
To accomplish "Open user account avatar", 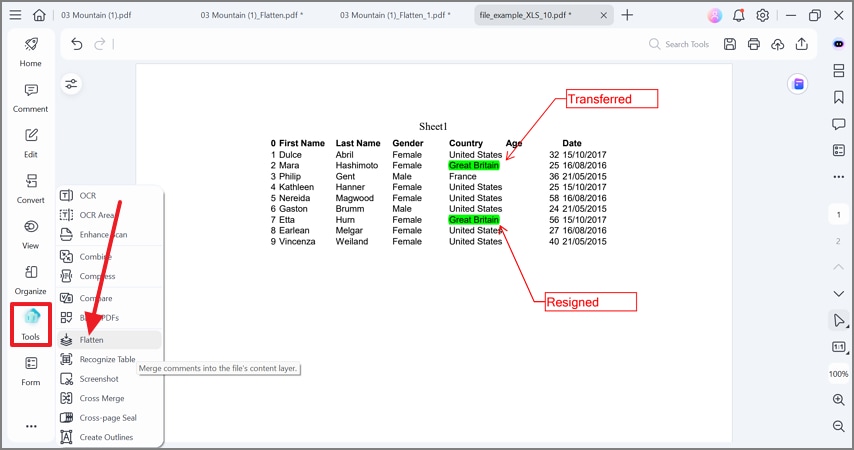I will [x=715, y=15].
